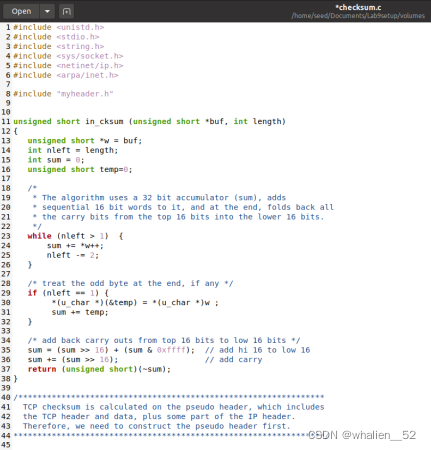Click comment line 'the carry bits from the top 16 bits'
431x450 pixels.
pyautogui.click(x=178, y=217)
